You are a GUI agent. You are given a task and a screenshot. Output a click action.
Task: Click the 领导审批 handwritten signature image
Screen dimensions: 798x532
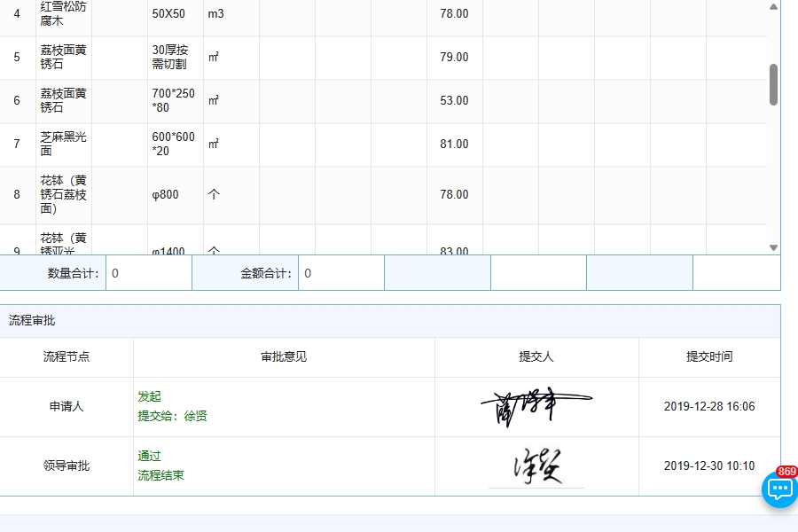point(536,466)
